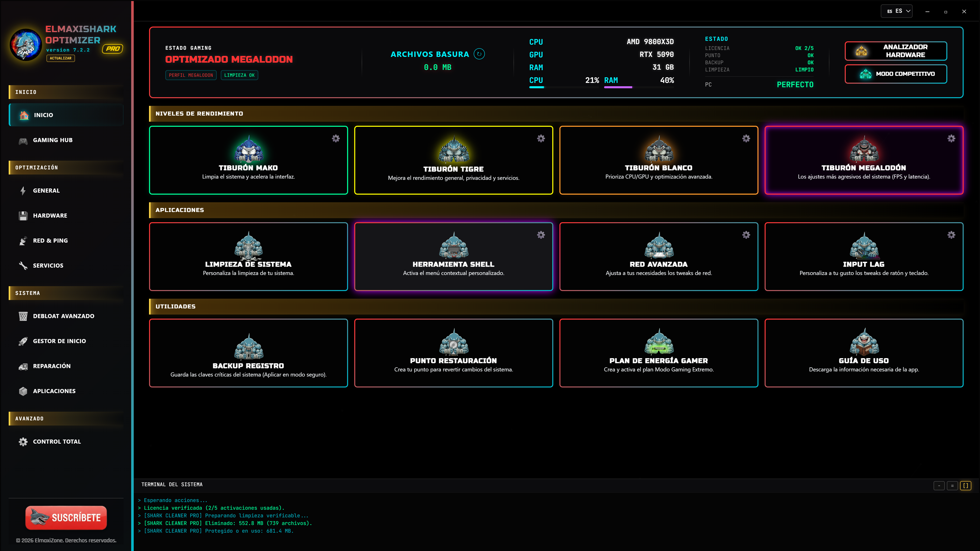This screenshot has width=980, height=551.
Task: Click the Gestor de Inicio rocket icon
Action: pos(23,341)
